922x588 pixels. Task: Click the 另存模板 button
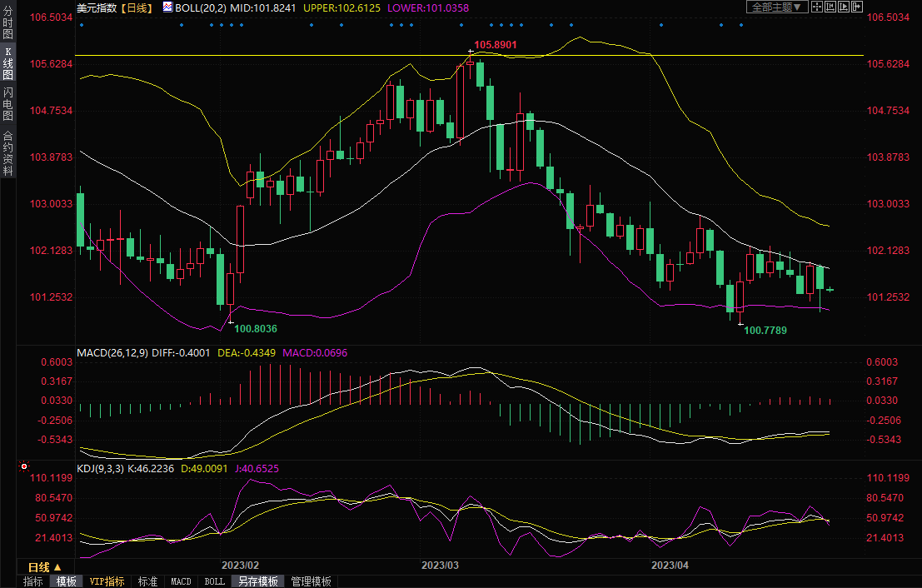point(256,581)
